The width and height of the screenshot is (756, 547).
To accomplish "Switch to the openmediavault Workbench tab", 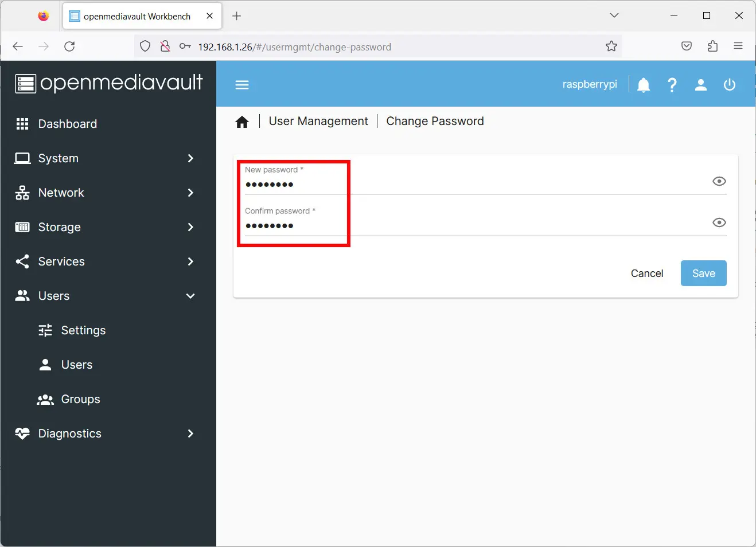I will (x=138, y=16).
